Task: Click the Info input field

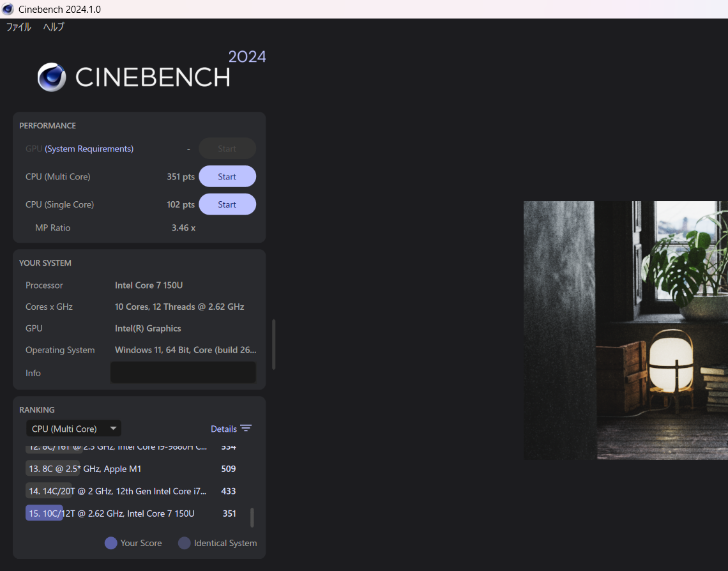Action: (x=183, y=373)
